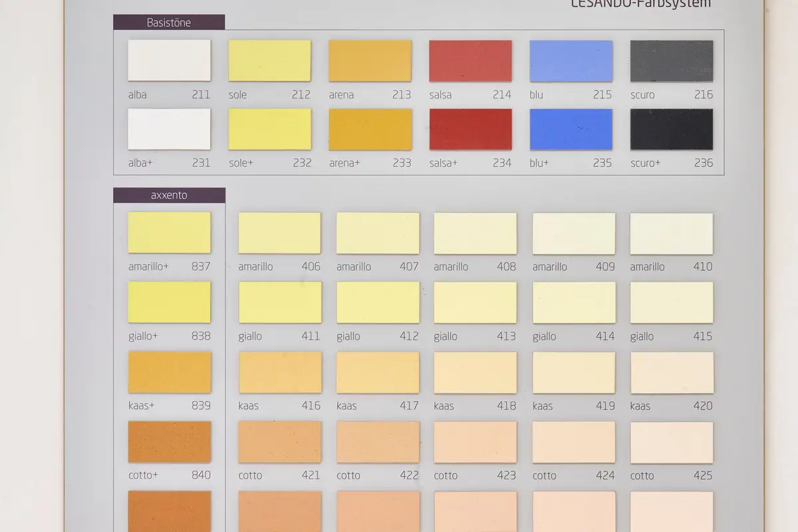Click the "axxento" section heading
798x532 pixels.
click(169, 196)
